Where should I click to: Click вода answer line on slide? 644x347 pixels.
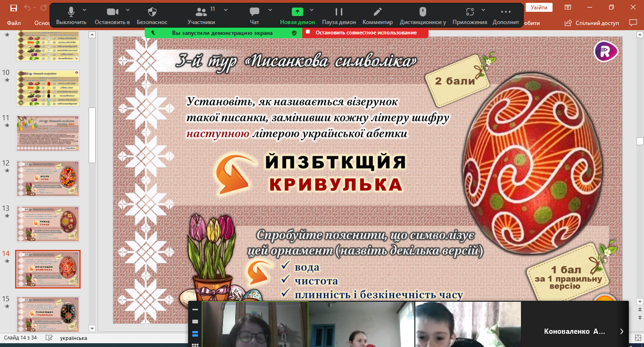click(307, 267)
